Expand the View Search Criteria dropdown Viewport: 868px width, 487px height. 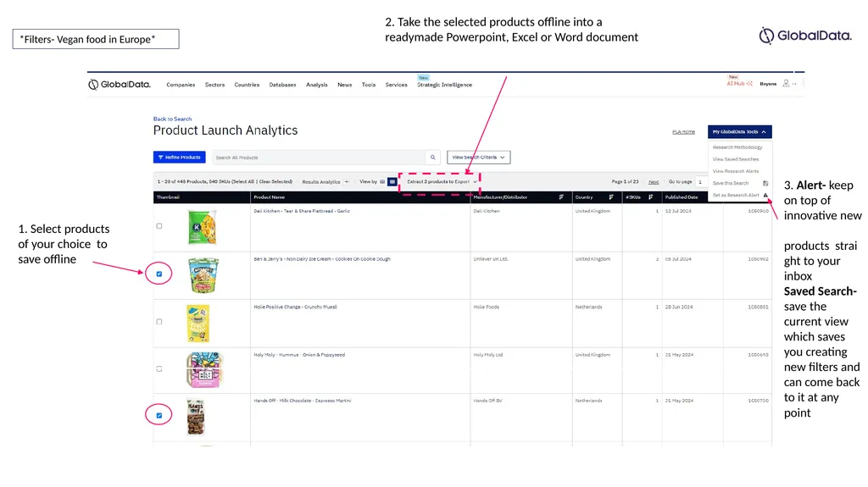point(479,158)
